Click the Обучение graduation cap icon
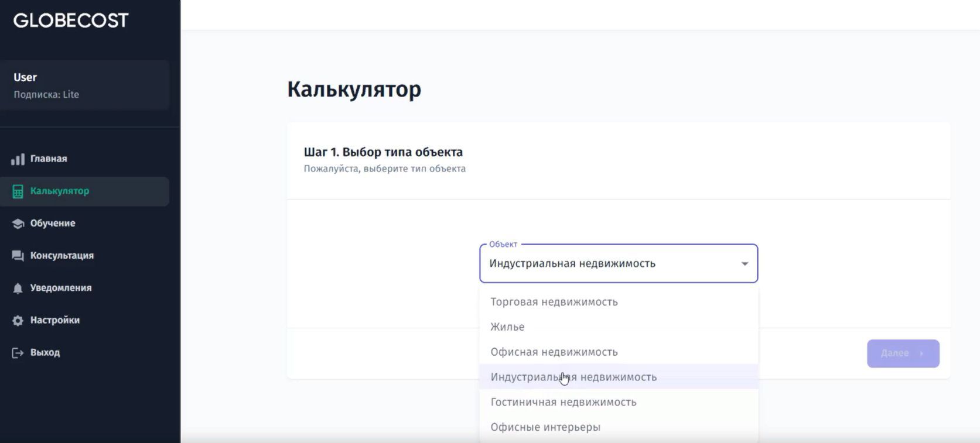Viewport: 980px width, 443px height. tap(18, 224)
